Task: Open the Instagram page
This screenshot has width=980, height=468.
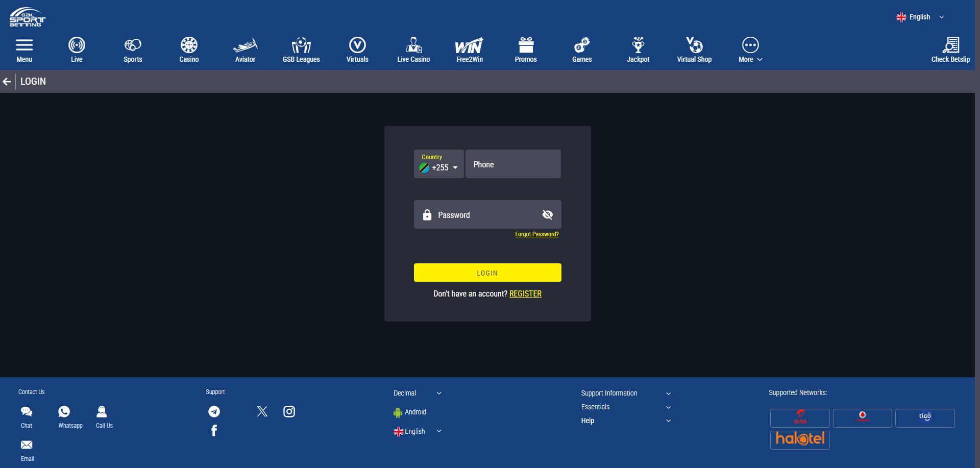Action: pyautogui.click(x=289, y=411)
